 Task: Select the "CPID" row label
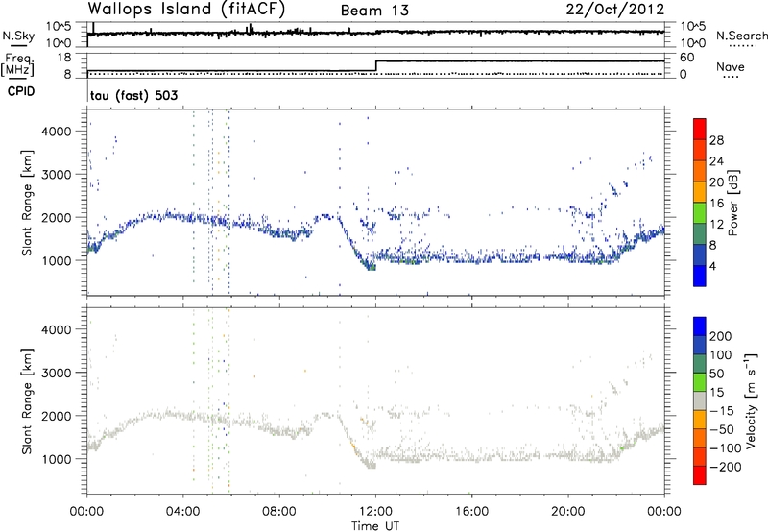point(21,91)
